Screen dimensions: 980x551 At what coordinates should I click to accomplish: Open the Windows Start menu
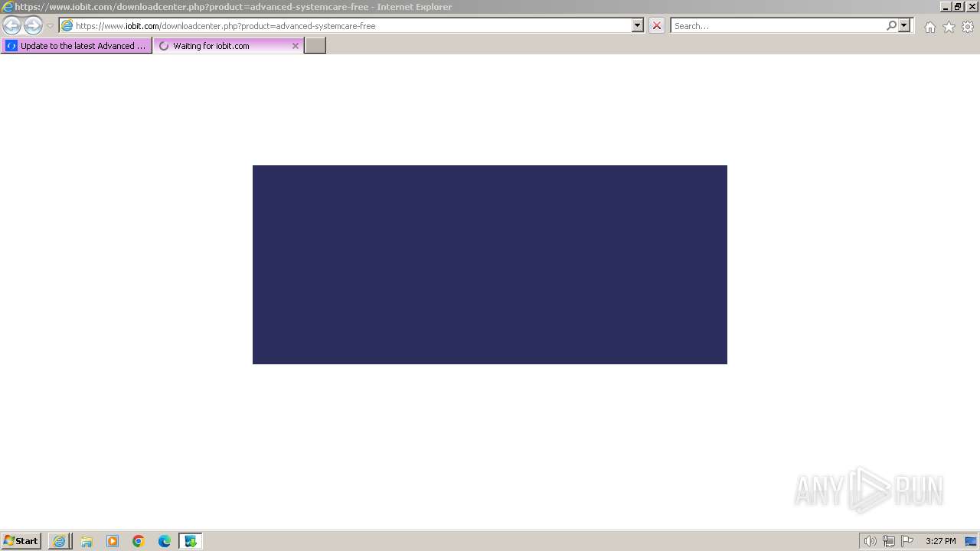(21, 541)
